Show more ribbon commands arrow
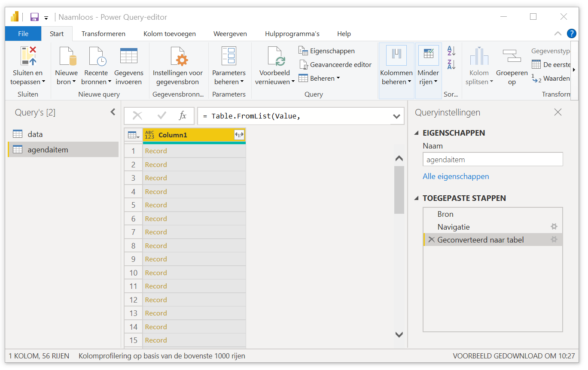 574,70
